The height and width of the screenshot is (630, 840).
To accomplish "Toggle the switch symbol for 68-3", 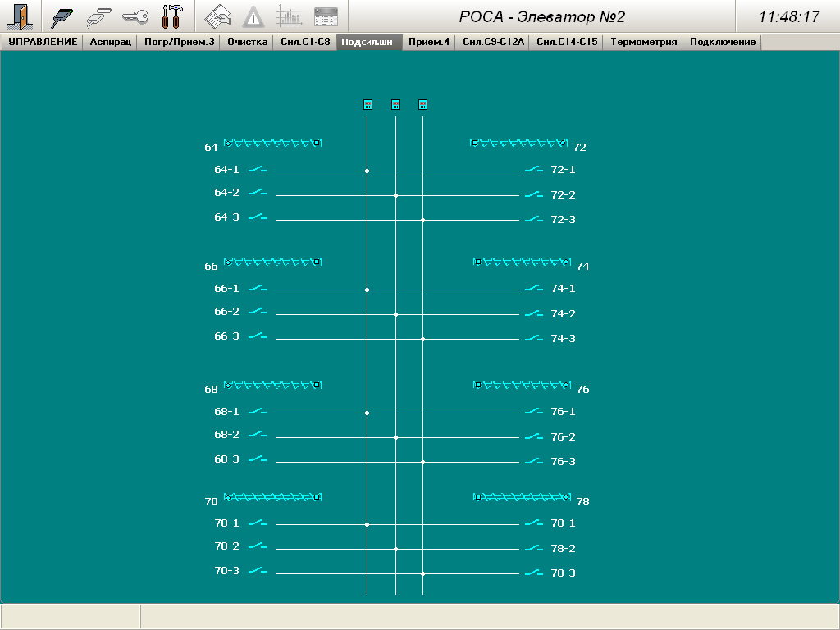I will [258, 459].
